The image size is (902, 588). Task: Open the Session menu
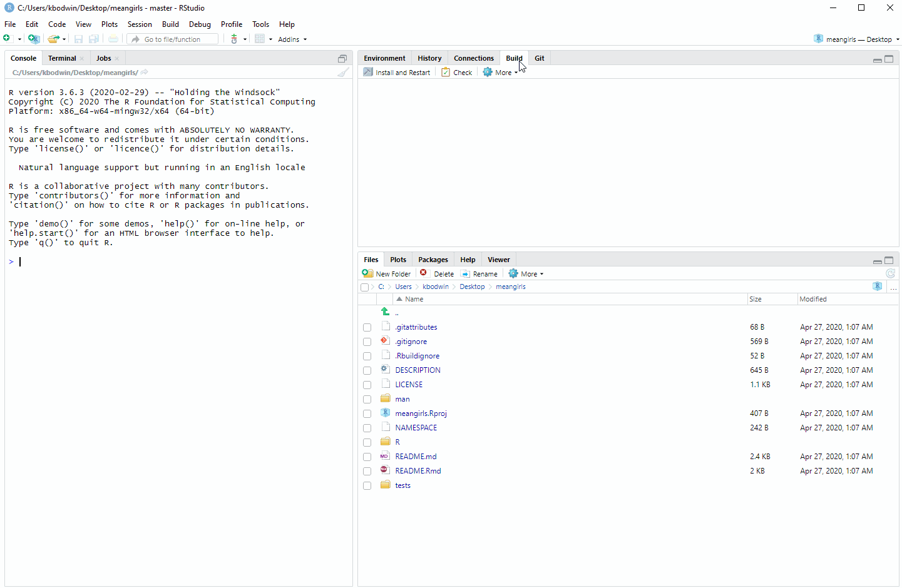[140, 24]
